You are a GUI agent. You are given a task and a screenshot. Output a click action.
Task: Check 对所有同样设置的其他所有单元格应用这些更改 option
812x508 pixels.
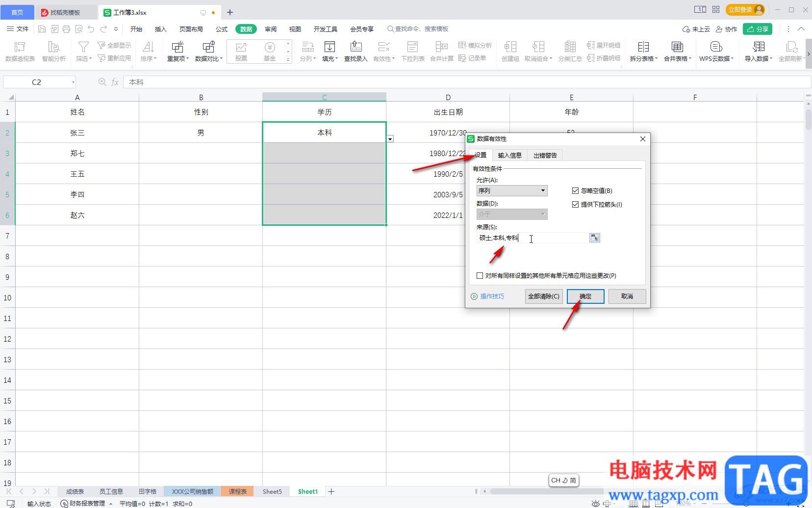[x=480, y=275]
